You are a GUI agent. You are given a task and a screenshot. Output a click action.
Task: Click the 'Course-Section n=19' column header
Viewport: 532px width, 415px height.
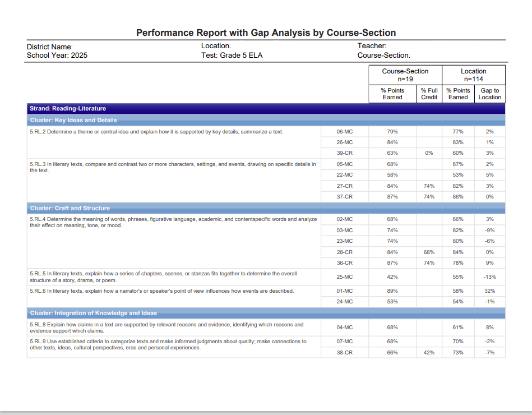click(x=405, y=75)
